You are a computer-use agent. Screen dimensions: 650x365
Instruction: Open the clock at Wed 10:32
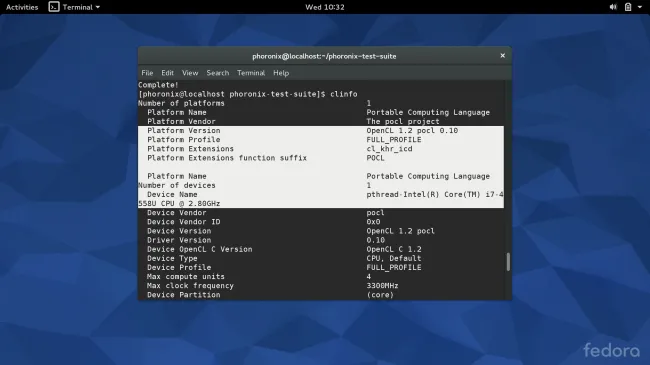[x=325, y=7]
